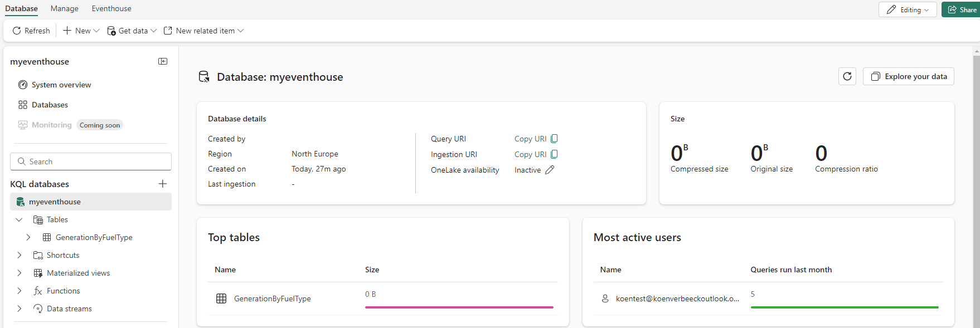Click the Functions fx icon
Screen dimensions: 980x328
click(x=38, y=291)
